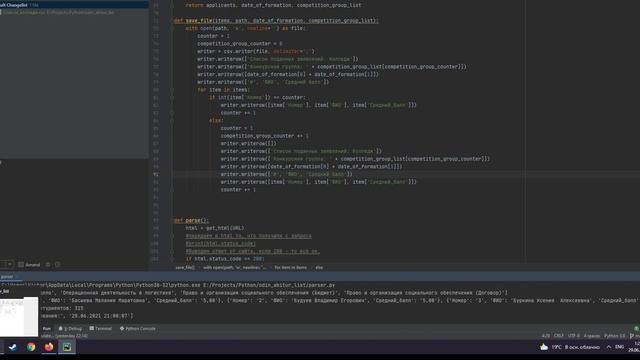This screenshot has height=360, width=640.
Task: Click the cursor position 4:20 indicator
Action: [x=546, y=336]
